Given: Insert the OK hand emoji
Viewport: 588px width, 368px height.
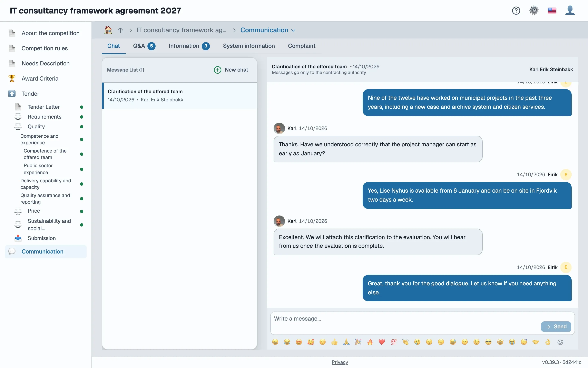Looking at the screenshot, I should (548, 342).
